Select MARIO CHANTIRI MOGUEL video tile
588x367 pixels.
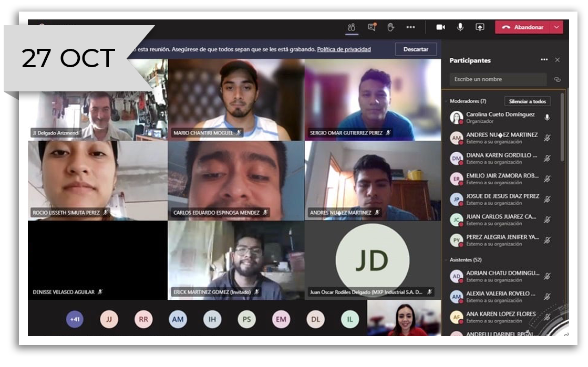(236, 100)
